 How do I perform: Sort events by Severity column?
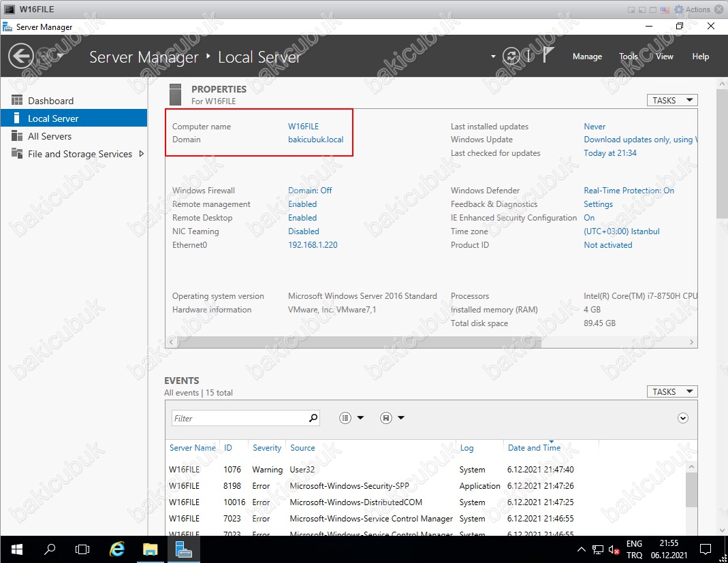point(267,447)
